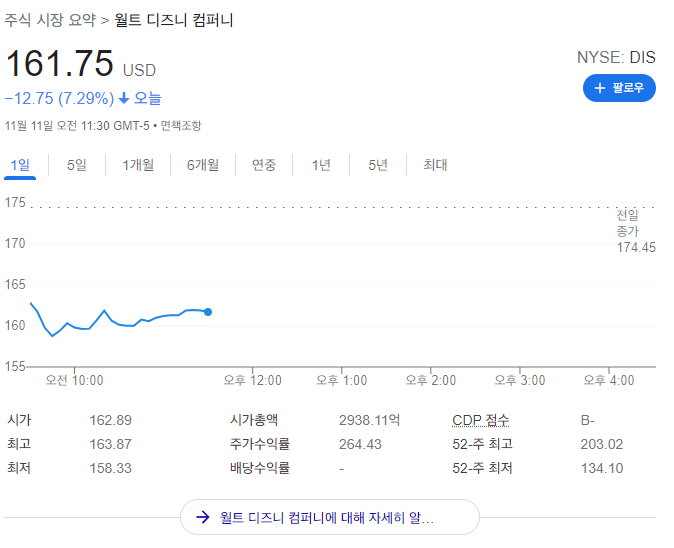Click the plus icon on the 팔로우 button
This screenshot has width=674, height=548.
point(600,88)
